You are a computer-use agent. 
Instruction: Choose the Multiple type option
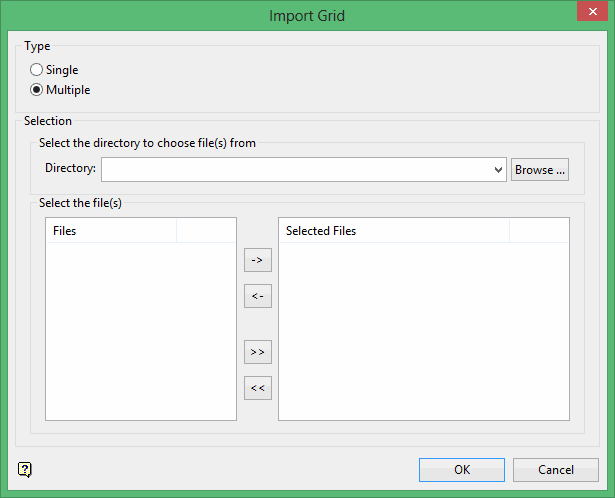(x=37, y=90)
